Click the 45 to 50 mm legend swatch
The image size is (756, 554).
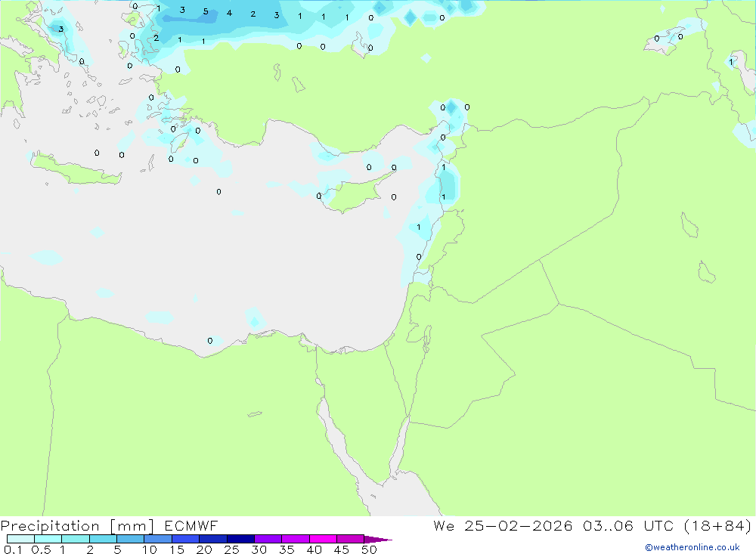(x=351, y=539)
